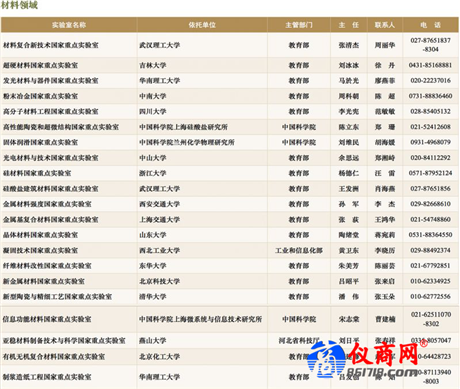This screenshot has height=389, width=460.
Task: Click the 依托单位 column header
Action: [x=202, y=25]
